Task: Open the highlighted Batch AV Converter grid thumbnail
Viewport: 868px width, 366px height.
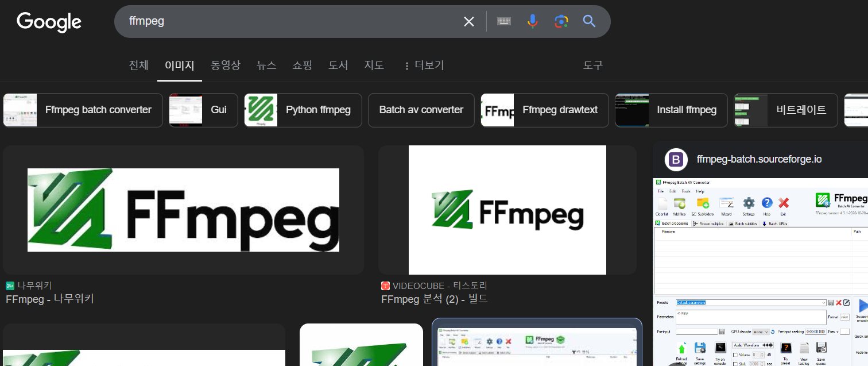Action: point(537,342)
